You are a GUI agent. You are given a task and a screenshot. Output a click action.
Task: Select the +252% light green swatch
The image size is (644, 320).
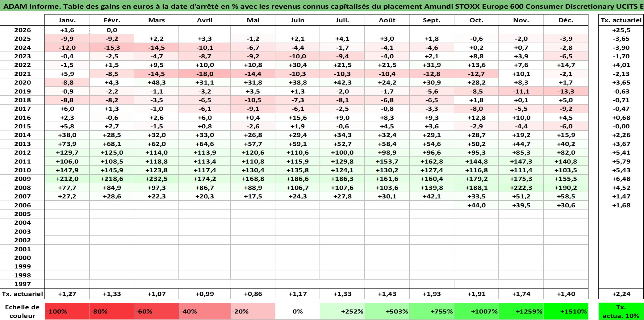pos(342,311)
